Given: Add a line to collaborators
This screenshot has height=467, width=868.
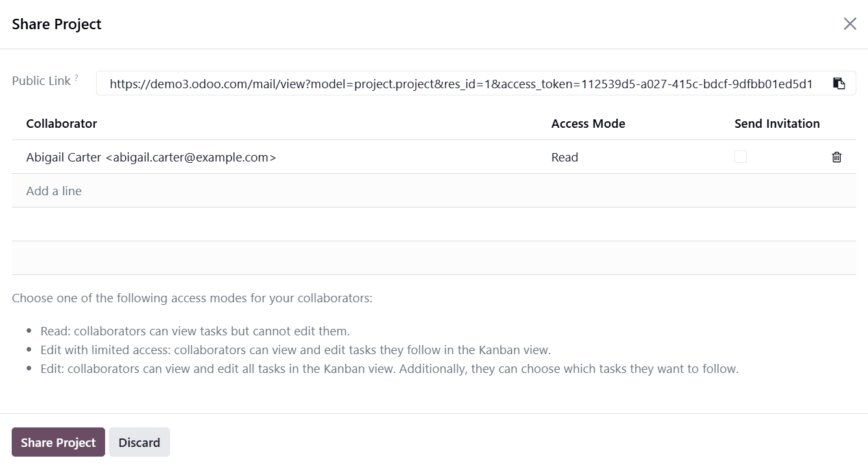Looking at the screenshot, I should coord(54,191).
